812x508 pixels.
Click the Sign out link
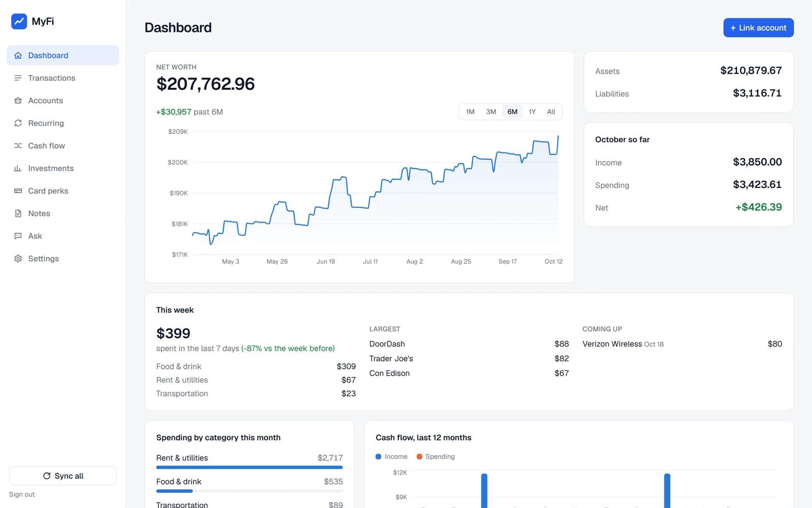(22, 494)
